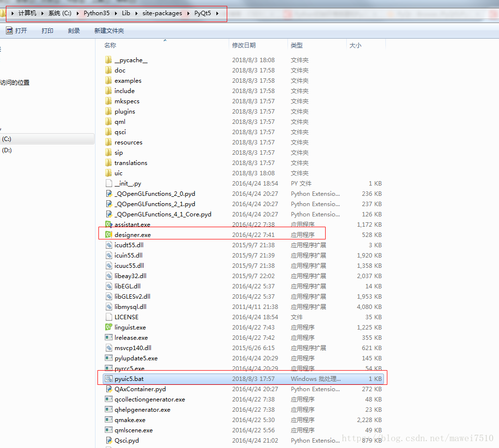This screenshot has width=499, height=448.
Task: Expand the arrow after 系统 (C:) in address bar
Action: pyautogui.click(x=77, y=13)
